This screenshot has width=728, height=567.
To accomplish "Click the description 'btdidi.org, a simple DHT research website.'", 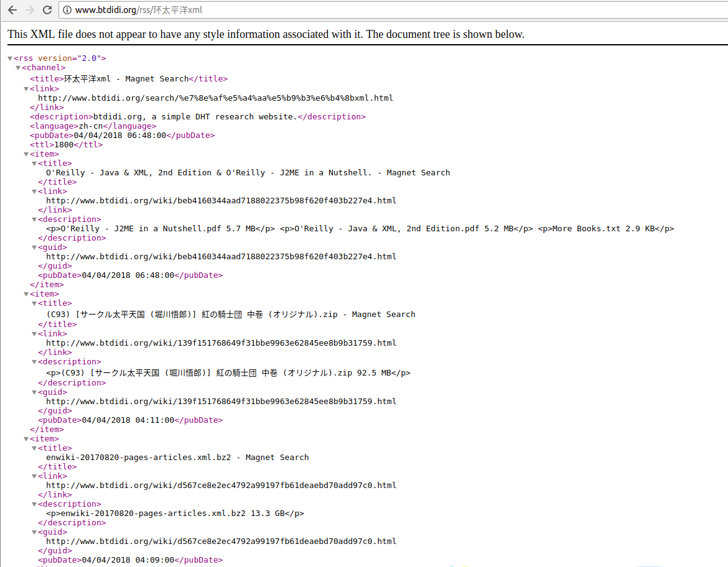I will pyautogui.click(x=195, y=117).
